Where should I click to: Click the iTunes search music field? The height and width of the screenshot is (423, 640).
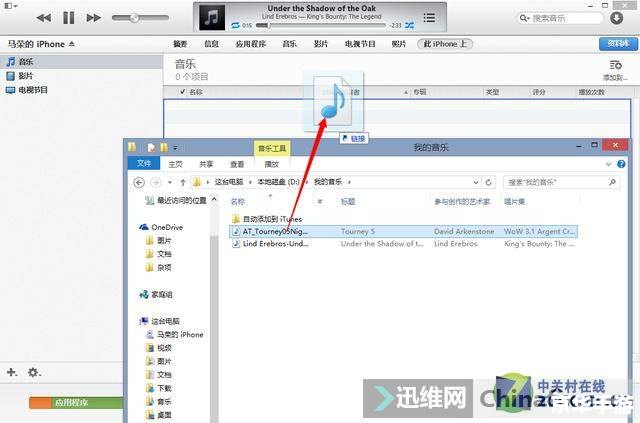coord(560,18)
